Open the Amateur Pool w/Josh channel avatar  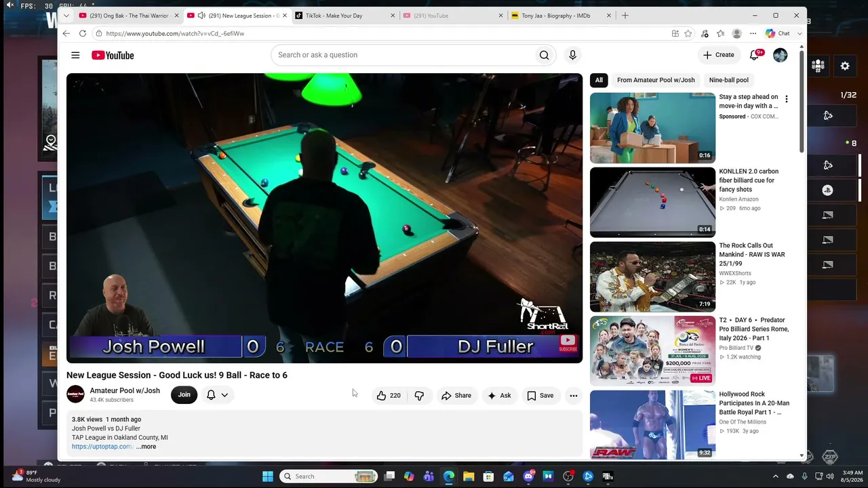pyautogui.click(x=75, y=394)
